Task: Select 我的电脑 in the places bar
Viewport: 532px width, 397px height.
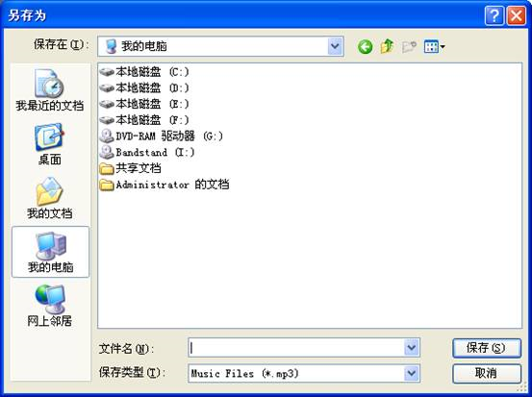Action: (51, 252)
